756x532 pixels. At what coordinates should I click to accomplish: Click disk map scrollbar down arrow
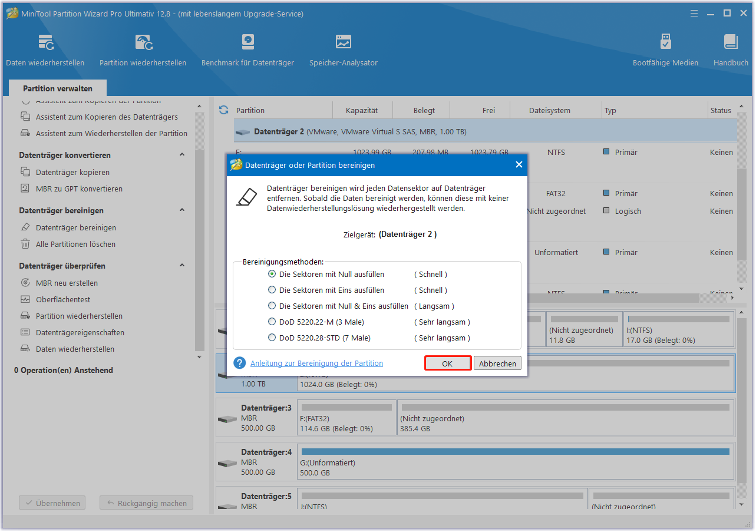pyautogui.click(x=741, y=504)
